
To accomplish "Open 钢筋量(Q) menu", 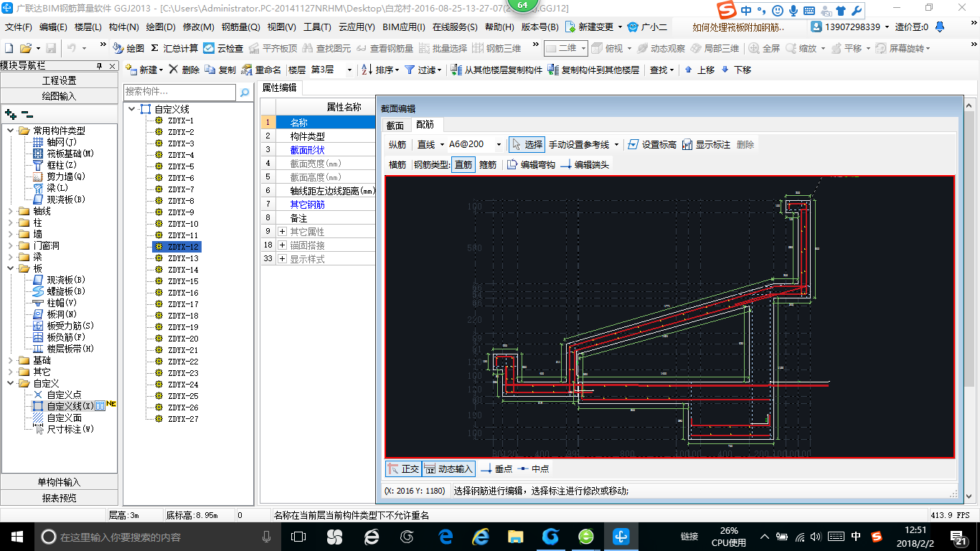I will [240, 27].
